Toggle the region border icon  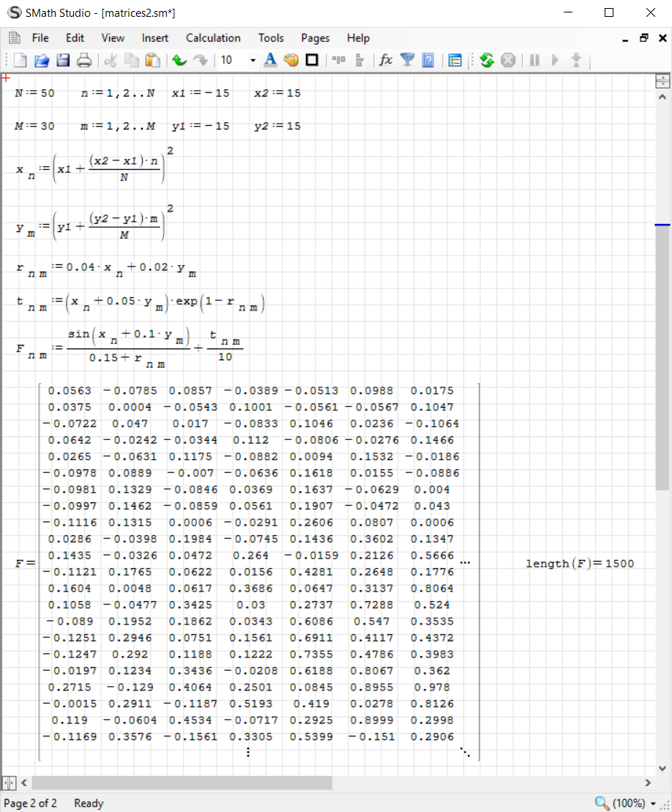312,61
